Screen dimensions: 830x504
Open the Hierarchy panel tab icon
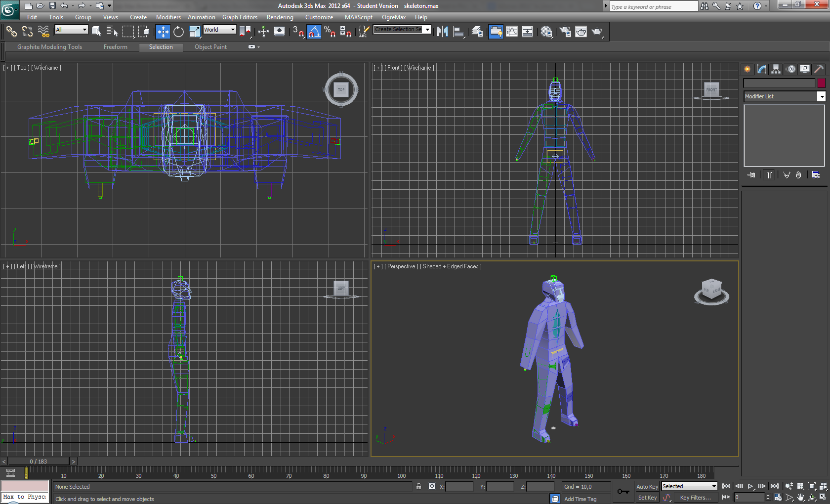(776, 69)
